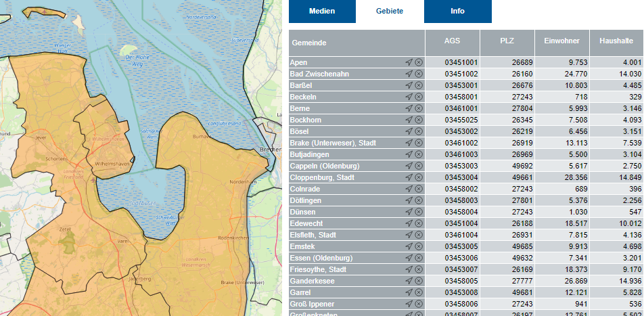Remove Berne with the circled X
The image size is (644, 316).
click(x=419, y=108)
